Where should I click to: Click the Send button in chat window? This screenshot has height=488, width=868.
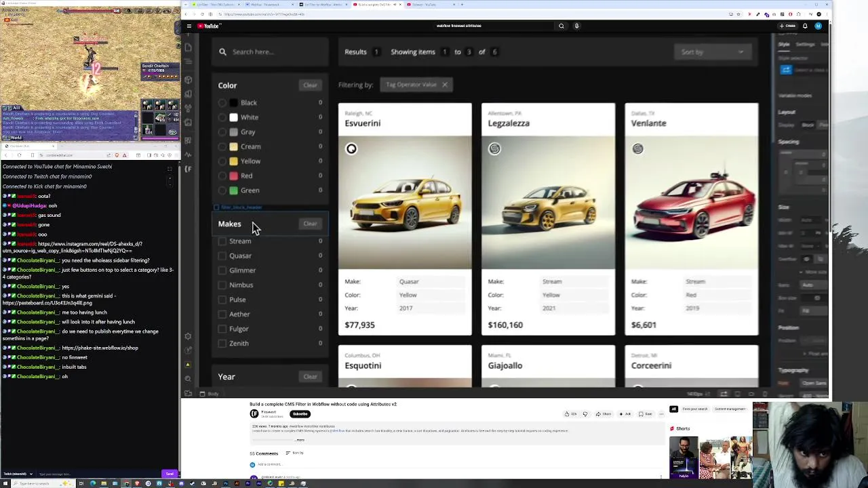coord(169,474)
